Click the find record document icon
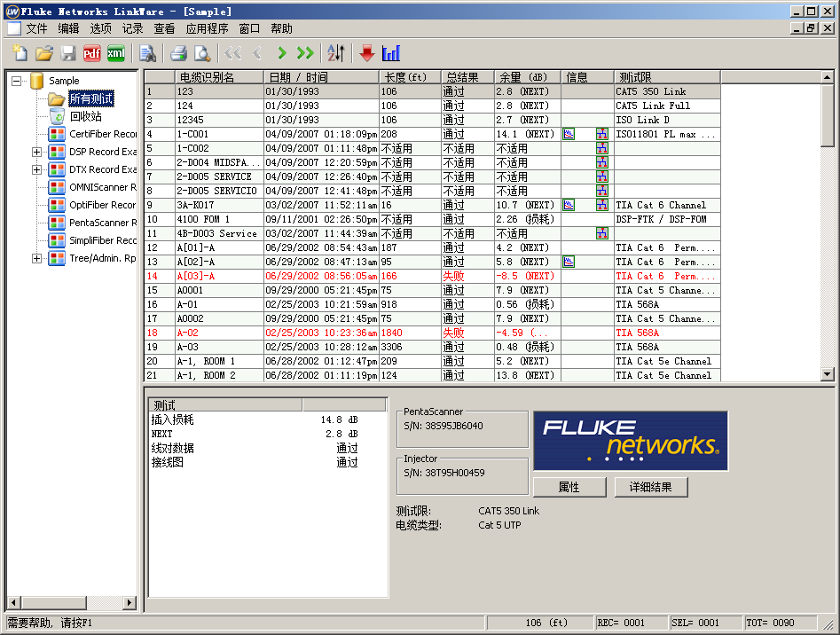Viewport: 840px width, 635px height. (147, 53)
